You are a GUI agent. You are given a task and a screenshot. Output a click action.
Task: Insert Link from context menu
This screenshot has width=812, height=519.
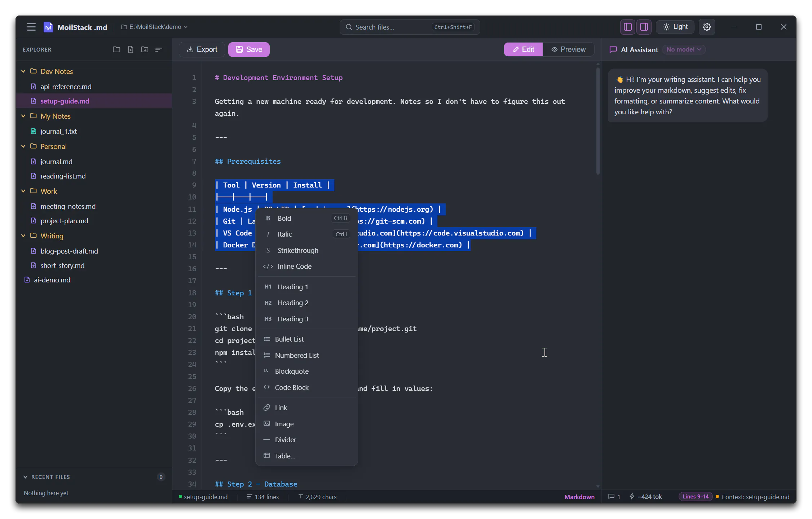(x=306, y=408)
